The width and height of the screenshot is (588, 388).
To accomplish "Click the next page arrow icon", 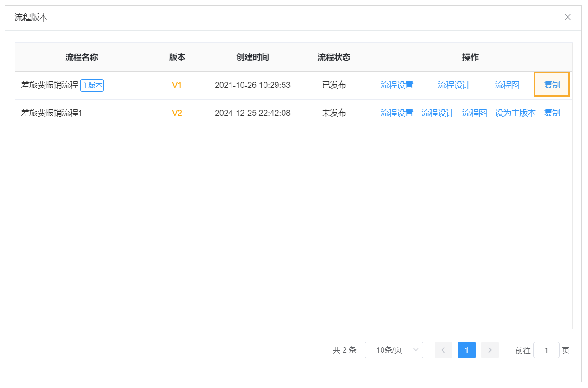I will pyautogui.click(x=489, y=350).
